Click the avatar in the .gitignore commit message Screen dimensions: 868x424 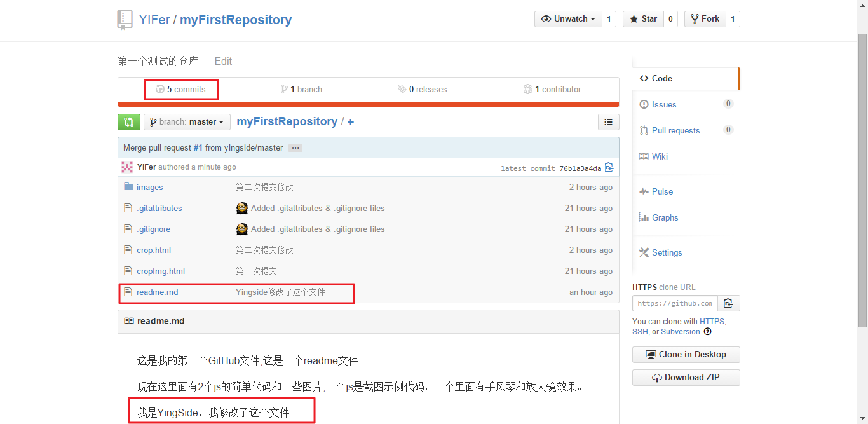241,229
